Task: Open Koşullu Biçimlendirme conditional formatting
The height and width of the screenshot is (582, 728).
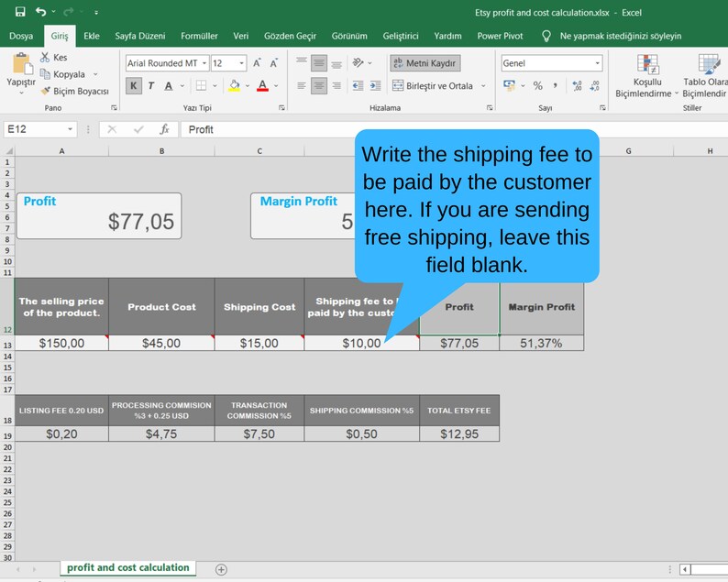Action: coord(646,76)
